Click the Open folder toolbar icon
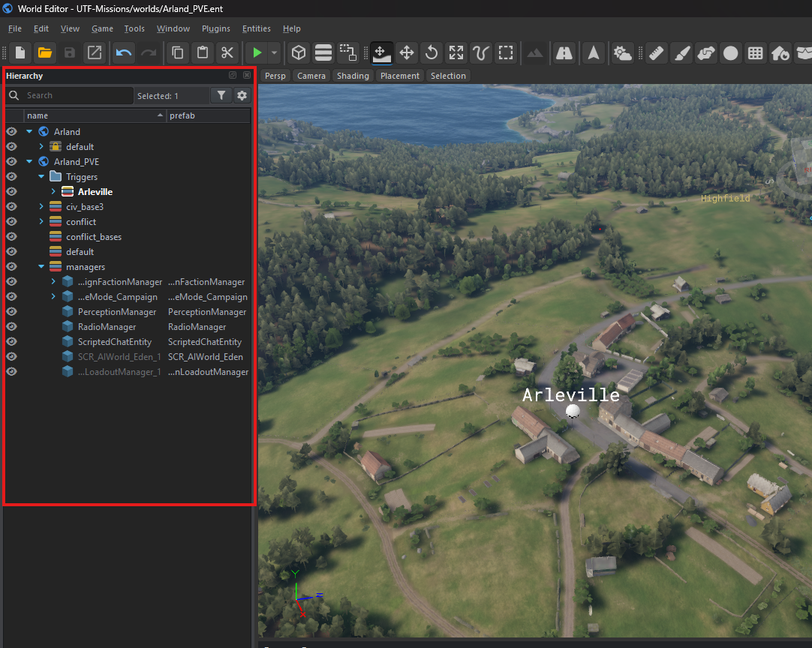This screenshot has width=812, height=648. [x=45, y=52]
